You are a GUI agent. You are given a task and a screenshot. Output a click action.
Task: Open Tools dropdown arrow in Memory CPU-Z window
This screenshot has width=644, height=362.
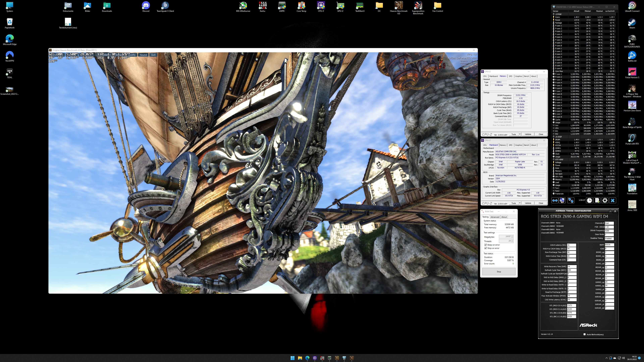520,134
